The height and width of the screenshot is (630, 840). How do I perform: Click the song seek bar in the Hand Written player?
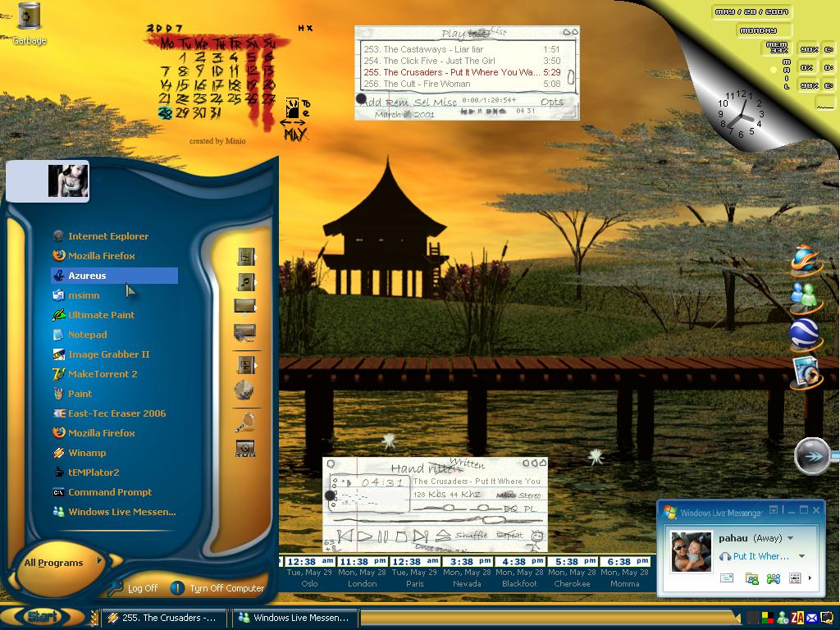[x=440, y=519]
